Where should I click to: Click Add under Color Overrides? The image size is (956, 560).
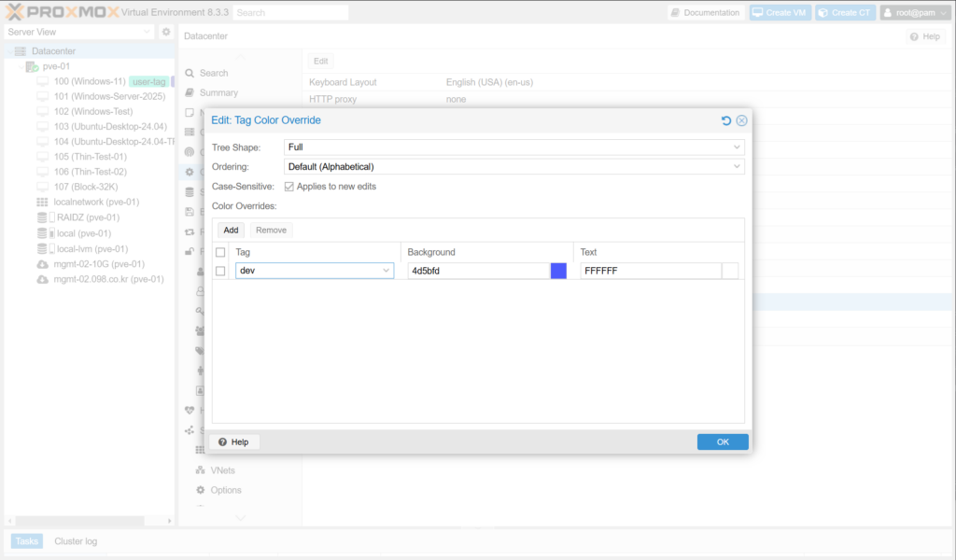[x=231, y=230]
